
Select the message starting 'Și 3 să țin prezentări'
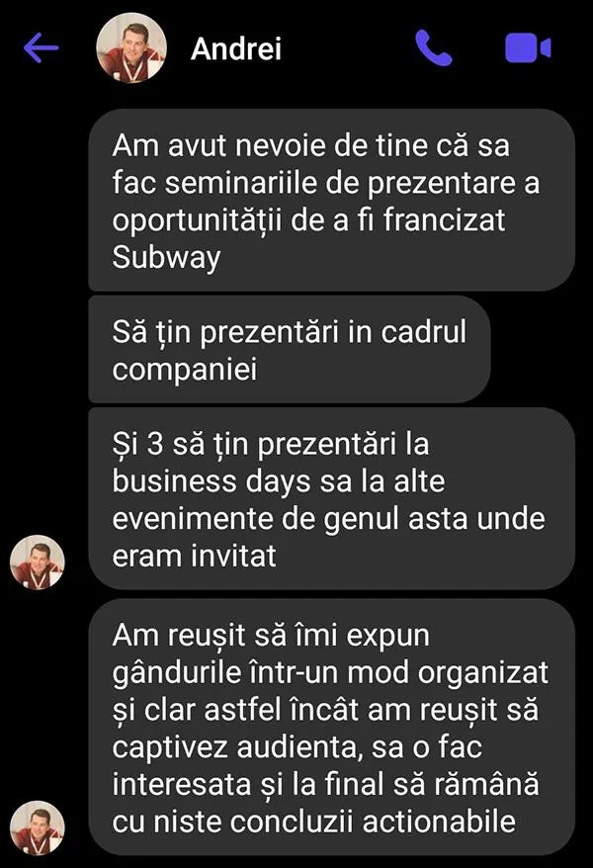point(331,499)
